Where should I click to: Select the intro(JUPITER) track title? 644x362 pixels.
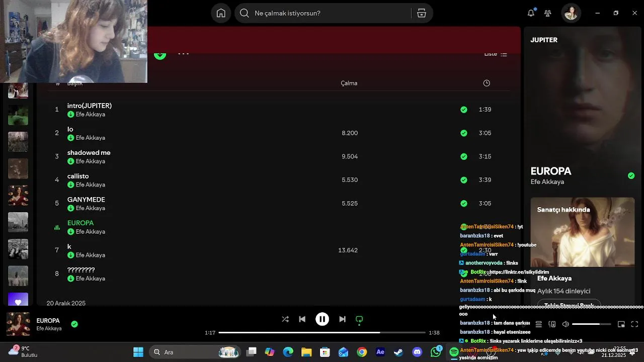90,106
